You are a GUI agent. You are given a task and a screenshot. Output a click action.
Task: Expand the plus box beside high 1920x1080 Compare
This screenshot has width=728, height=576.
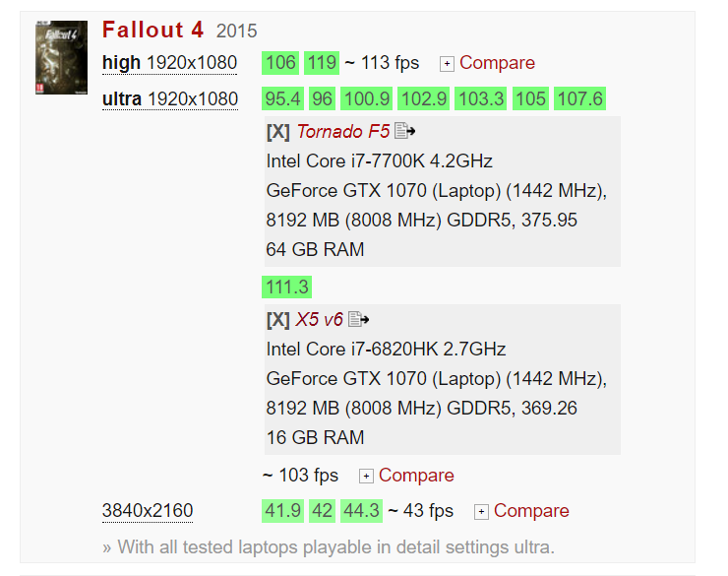point(447,64)
